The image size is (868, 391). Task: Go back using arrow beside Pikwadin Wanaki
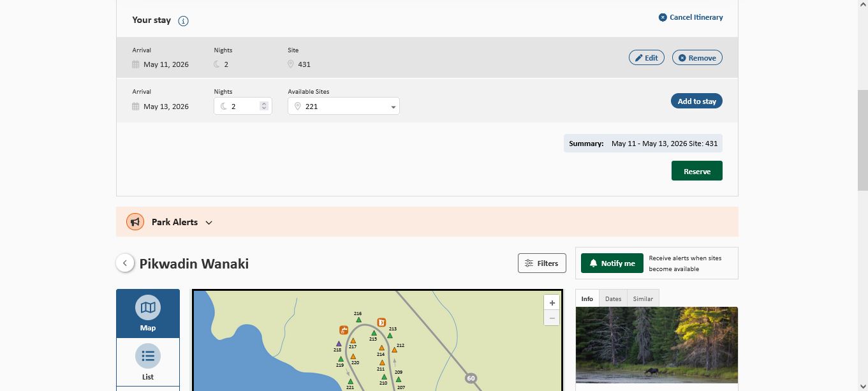(x=125, y=263)
